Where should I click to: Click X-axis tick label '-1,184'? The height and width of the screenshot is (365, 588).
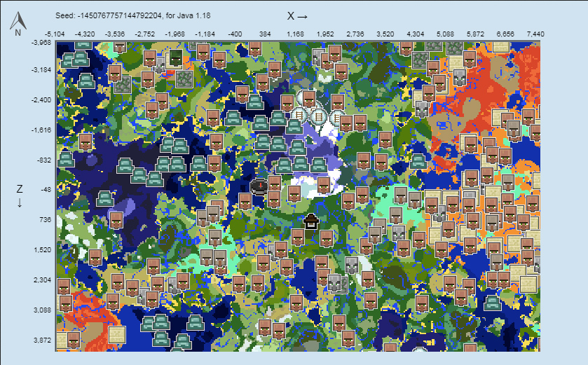(x=205, y=34)
